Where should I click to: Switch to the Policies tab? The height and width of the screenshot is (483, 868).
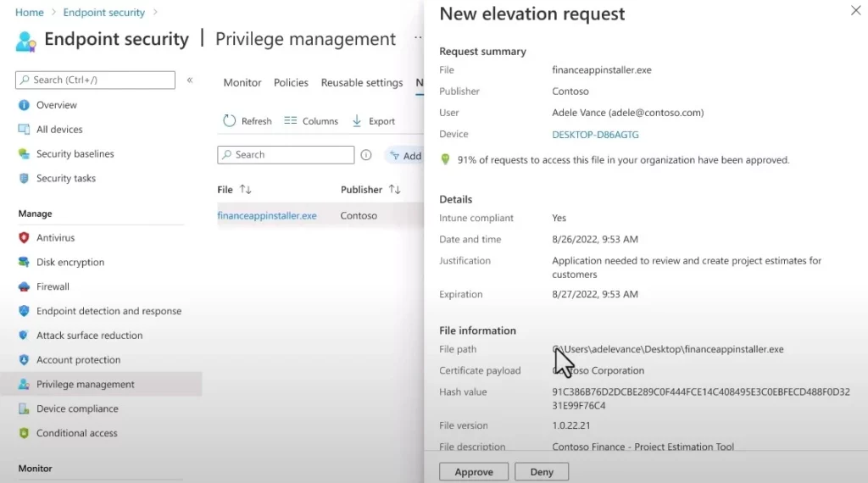[x=291, y=83]
